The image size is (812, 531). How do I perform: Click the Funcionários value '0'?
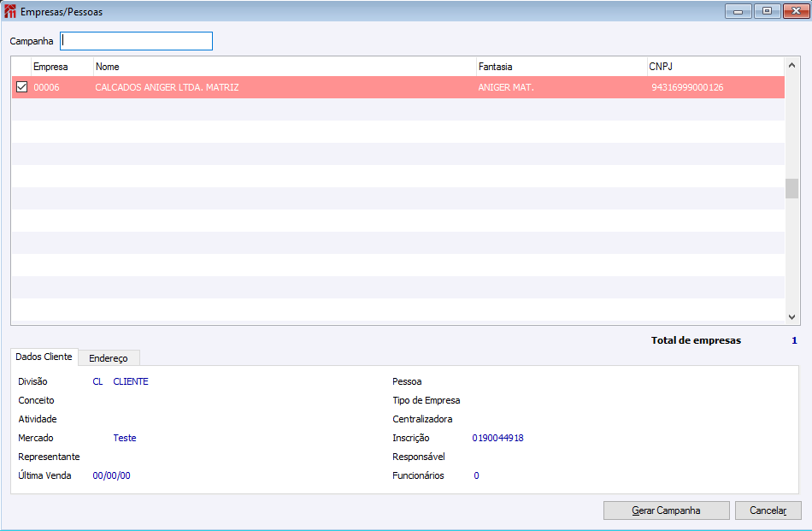(476, 475)
